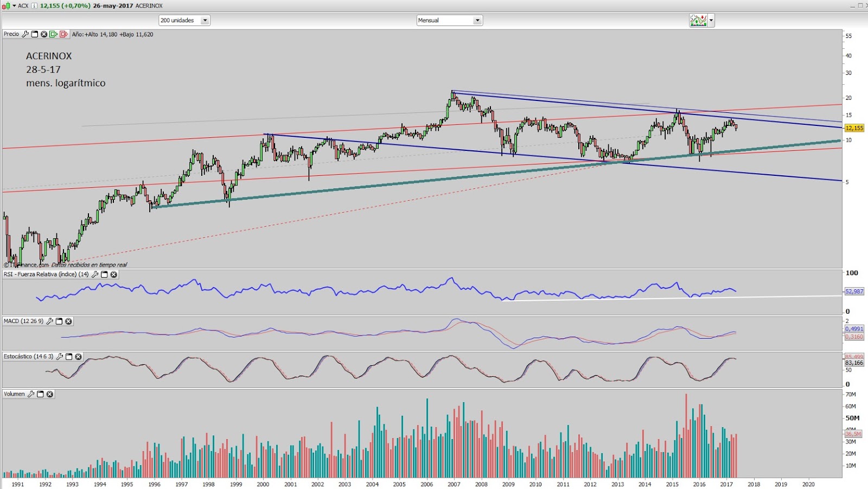Screen dimensions: 868x489
Task: Maximize the Estocástico panel
Action: (69, 357)
